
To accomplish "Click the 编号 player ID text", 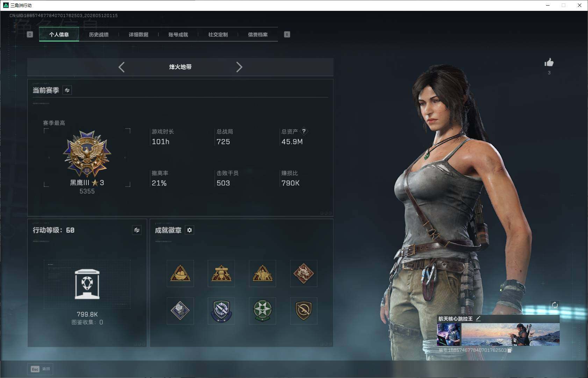I will 473,350.
